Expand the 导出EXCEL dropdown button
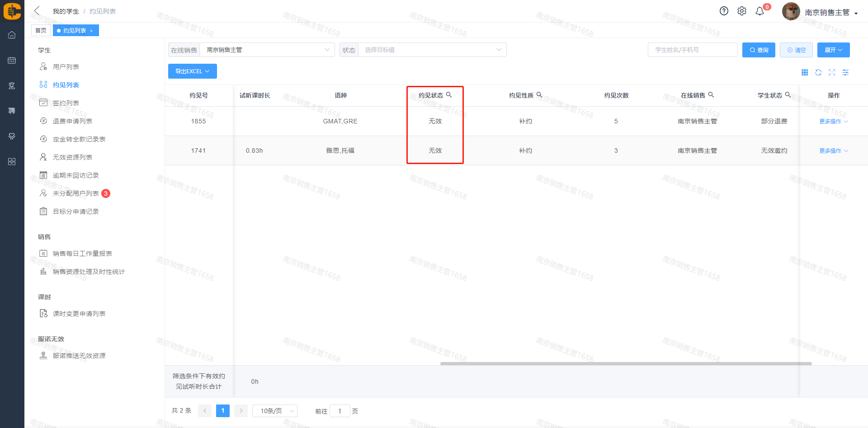Screen dimensions: 868x428 (x=192, y=71)
